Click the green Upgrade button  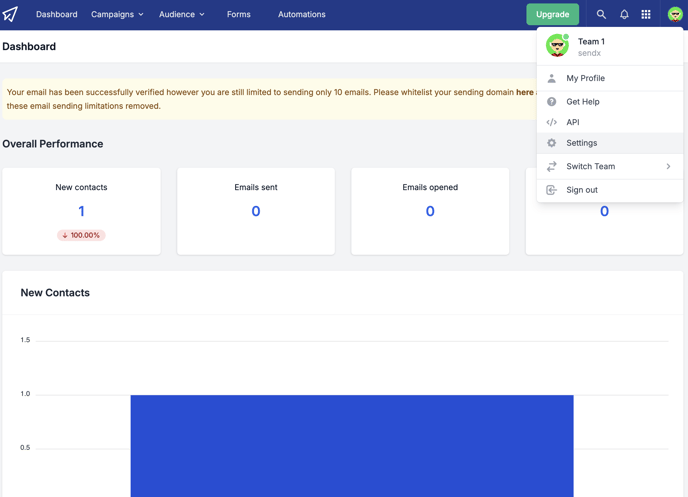click(552, 14)
